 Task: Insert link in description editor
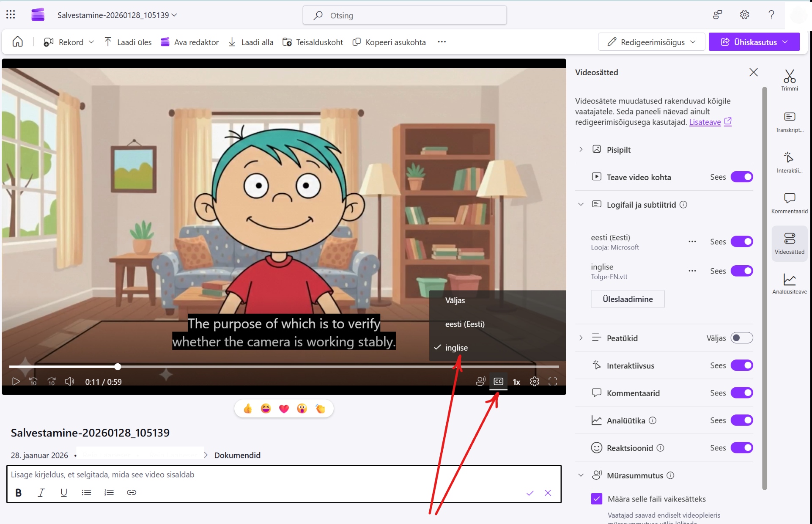tap(132, 492)
